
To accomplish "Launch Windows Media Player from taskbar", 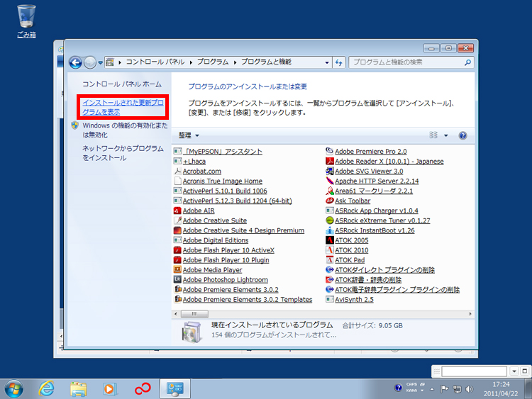I will coord(109,389).
